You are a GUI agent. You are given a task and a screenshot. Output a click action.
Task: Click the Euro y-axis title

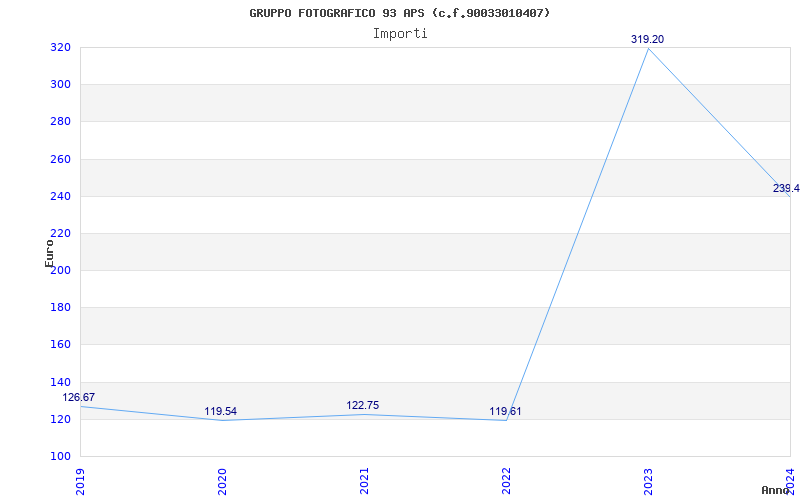(x=49, y=254)
